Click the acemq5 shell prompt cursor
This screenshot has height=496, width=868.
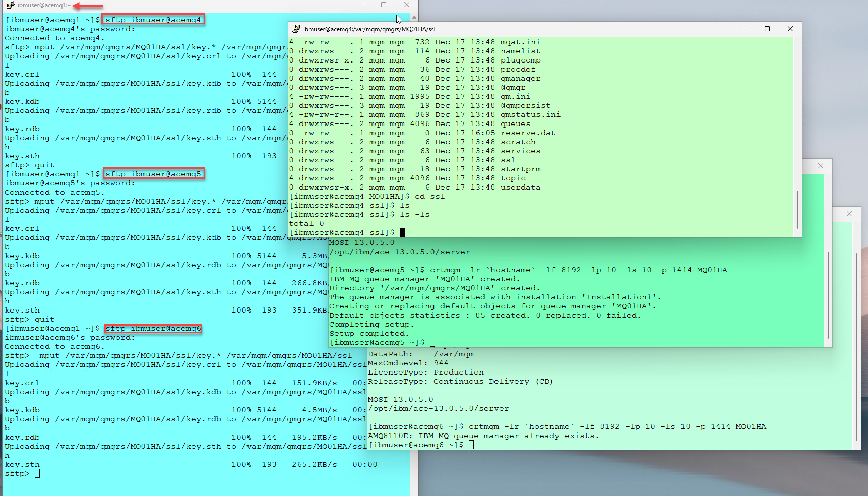pos(432,342)
